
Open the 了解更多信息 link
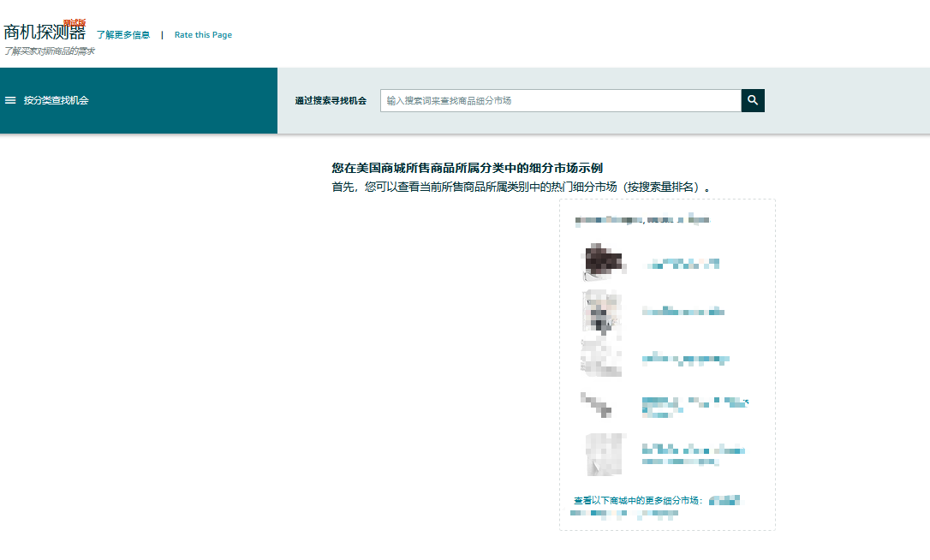(x=123, y=35)
